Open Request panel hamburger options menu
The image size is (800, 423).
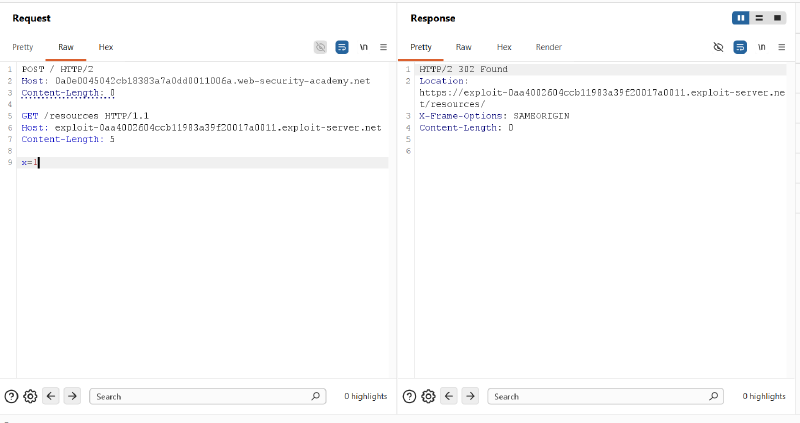click(383, 47)
